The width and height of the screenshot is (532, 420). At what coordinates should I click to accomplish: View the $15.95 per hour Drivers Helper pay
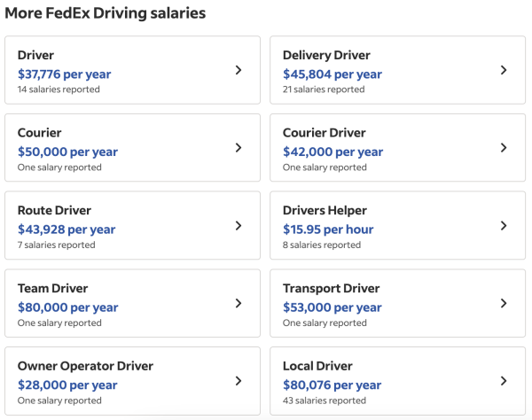click(328, 229)
